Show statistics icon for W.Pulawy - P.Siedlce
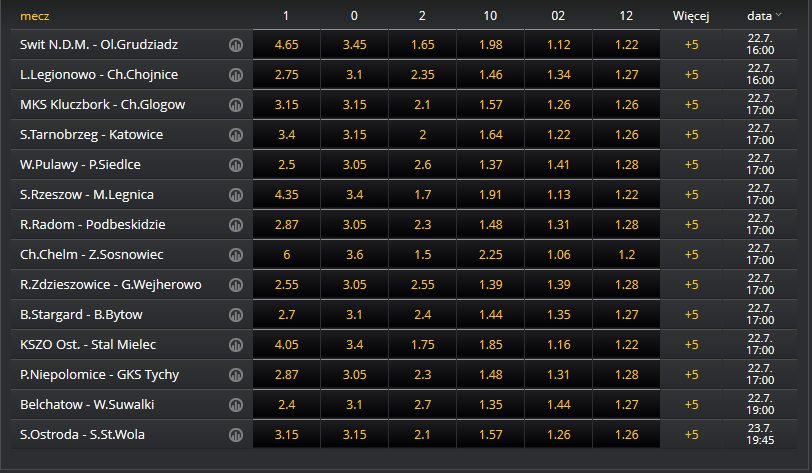This screenshot has width=812, height=473. coord(236,165)
